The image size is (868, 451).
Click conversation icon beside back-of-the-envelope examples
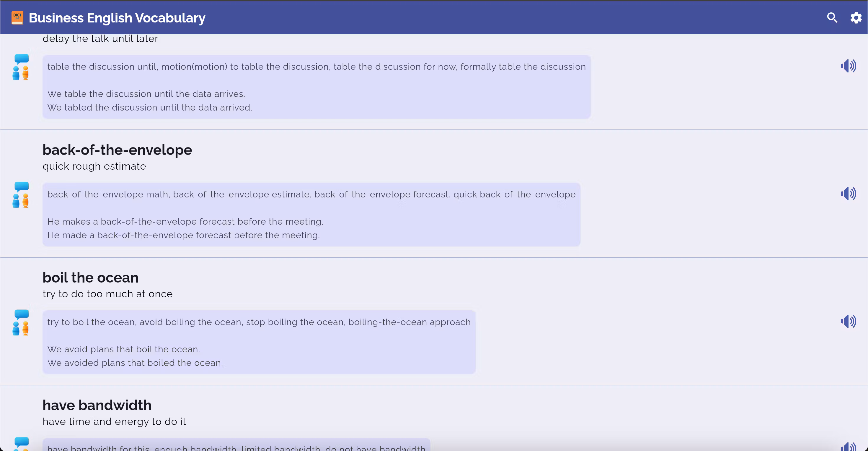pyautogui.click(x=21, y=195)
